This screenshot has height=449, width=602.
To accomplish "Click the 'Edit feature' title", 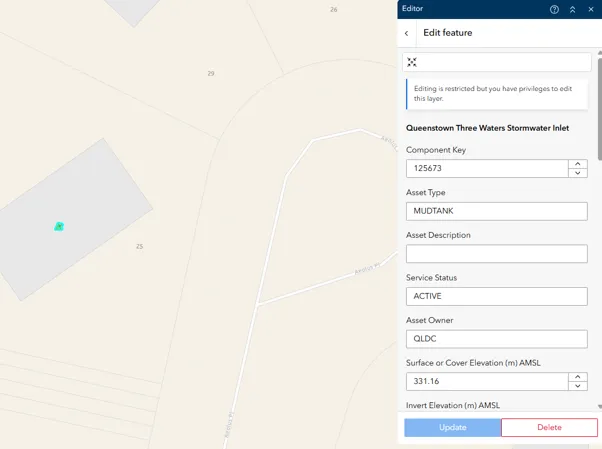I will pos(448,33).
